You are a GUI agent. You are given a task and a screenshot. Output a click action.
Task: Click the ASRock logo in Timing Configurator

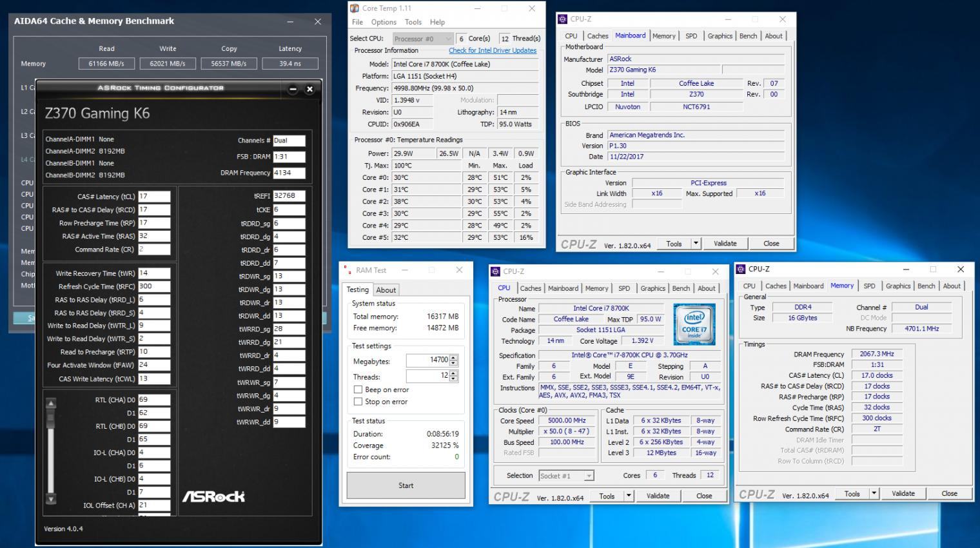(213, 496)
